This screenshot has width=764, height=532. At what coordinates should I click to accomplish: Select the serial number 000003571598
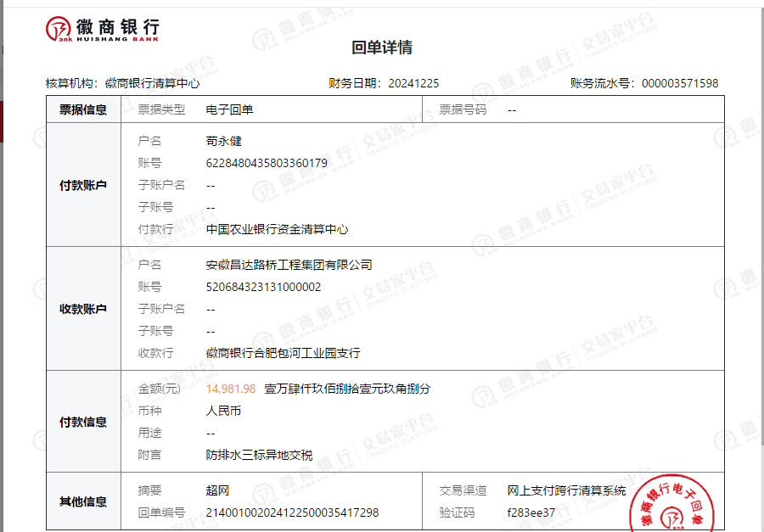pos(679,83)
